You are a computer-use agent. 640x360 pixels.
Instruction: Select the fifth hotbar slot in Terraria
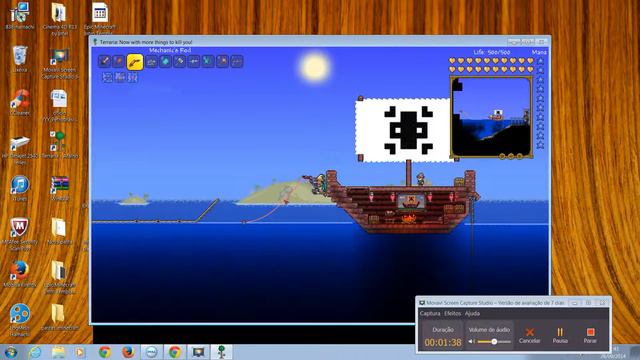(166, 62)
